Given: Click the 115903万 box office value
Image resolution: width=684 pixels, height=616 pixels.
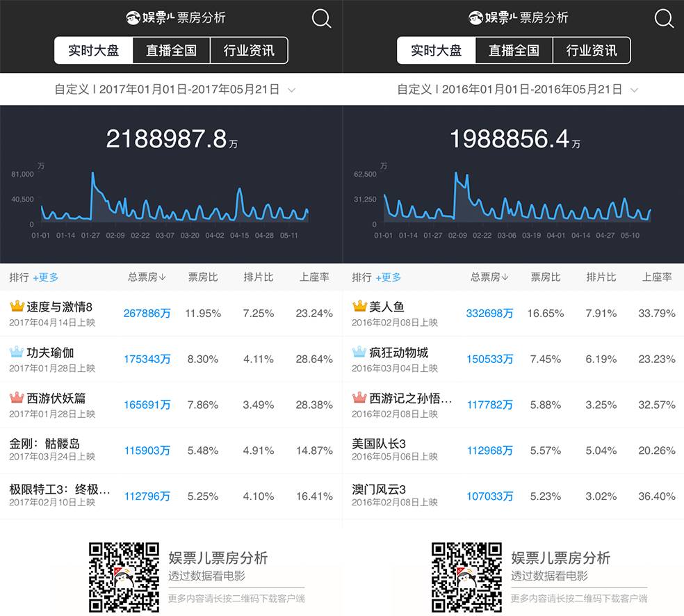Looking at the screenshot, I should 147,451.
